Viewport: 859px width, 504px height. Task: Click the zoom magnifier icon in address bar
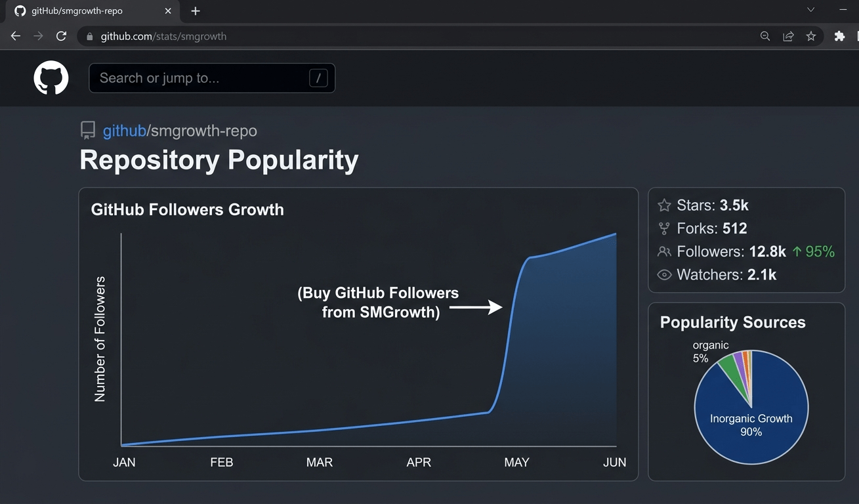[x=765, y=36]
